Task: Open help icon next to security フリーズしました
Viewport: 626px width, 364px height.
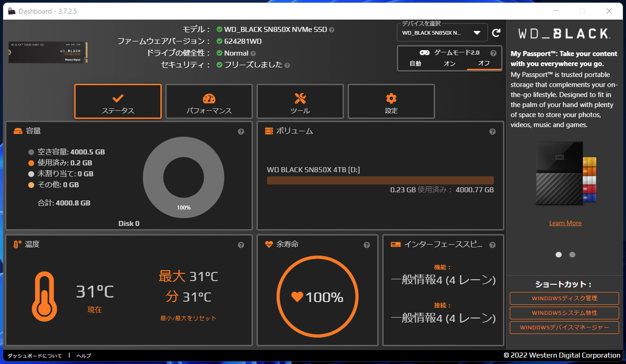Action: tap(287, 65)
